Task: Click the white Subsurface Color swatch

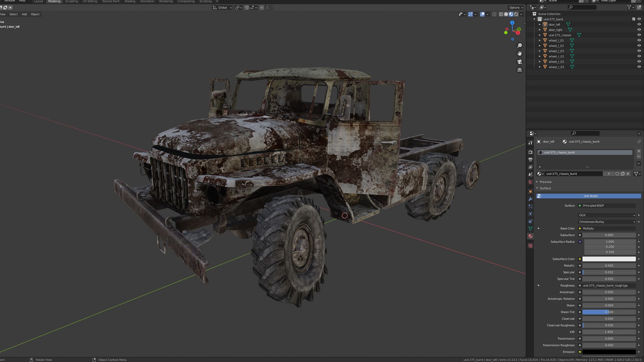Action: coord(609,259)
